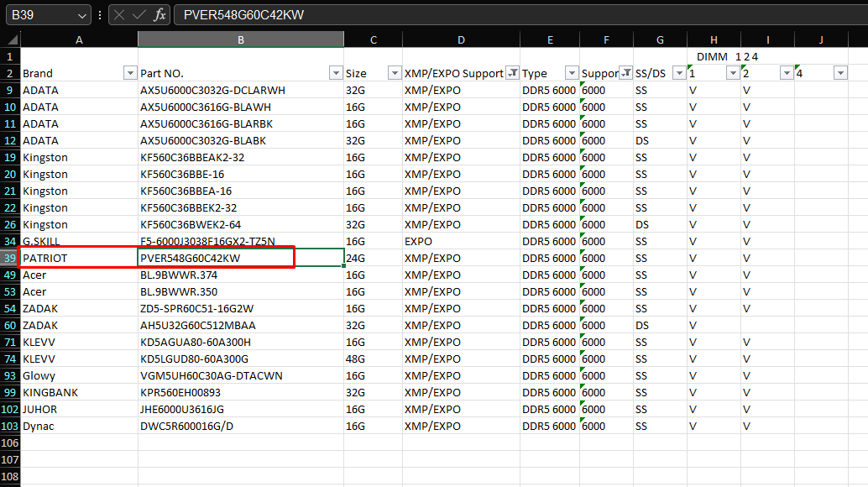Open the SS/DS column filter dropdown
The image size is (868, 487).
679,73
